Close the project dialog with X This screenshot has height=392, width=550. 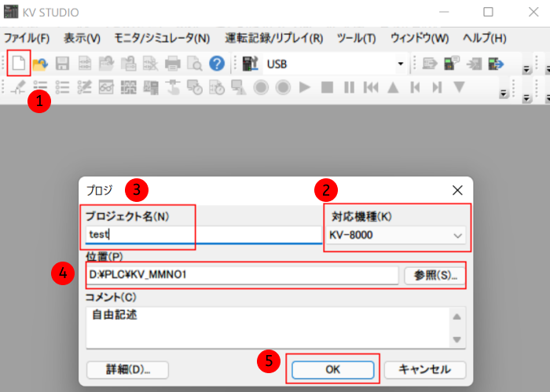457,190
